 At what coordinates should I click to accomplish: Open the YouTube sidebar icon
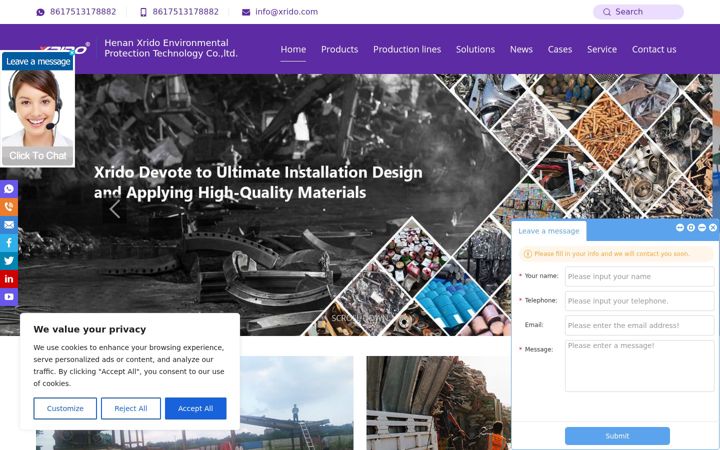9,297
